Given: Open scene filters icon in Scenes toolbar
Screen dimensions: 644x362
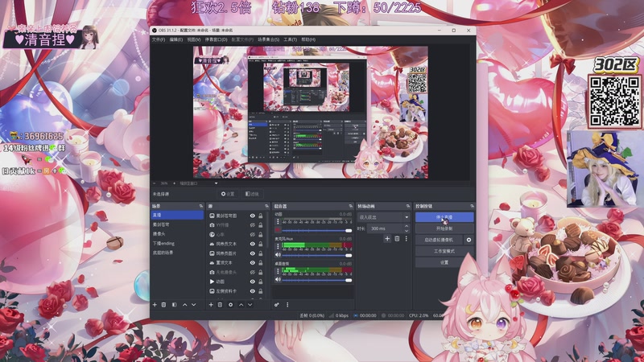Looking at the screenshot, I should pos(174,305).
